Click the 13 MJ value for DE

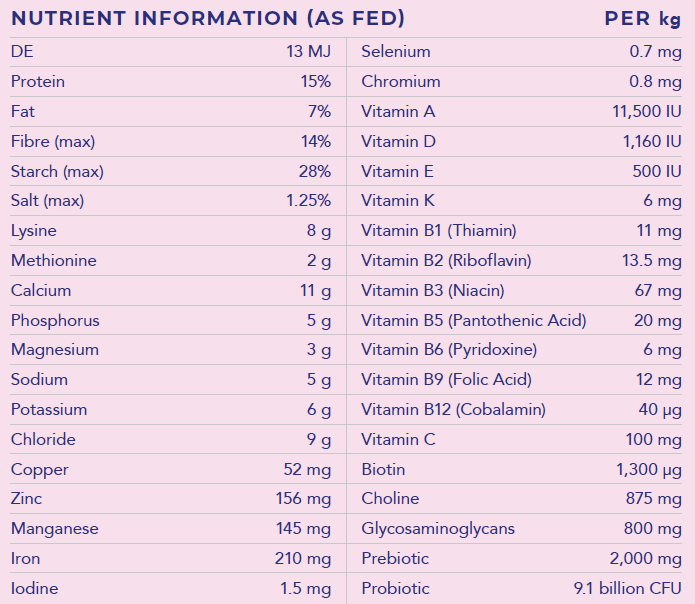tap(308, 52)
